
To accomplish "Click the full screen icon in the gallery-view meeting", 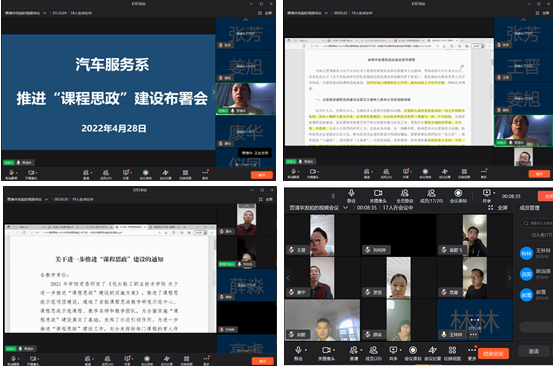I will pyautogui.click(x=491, y=208).
